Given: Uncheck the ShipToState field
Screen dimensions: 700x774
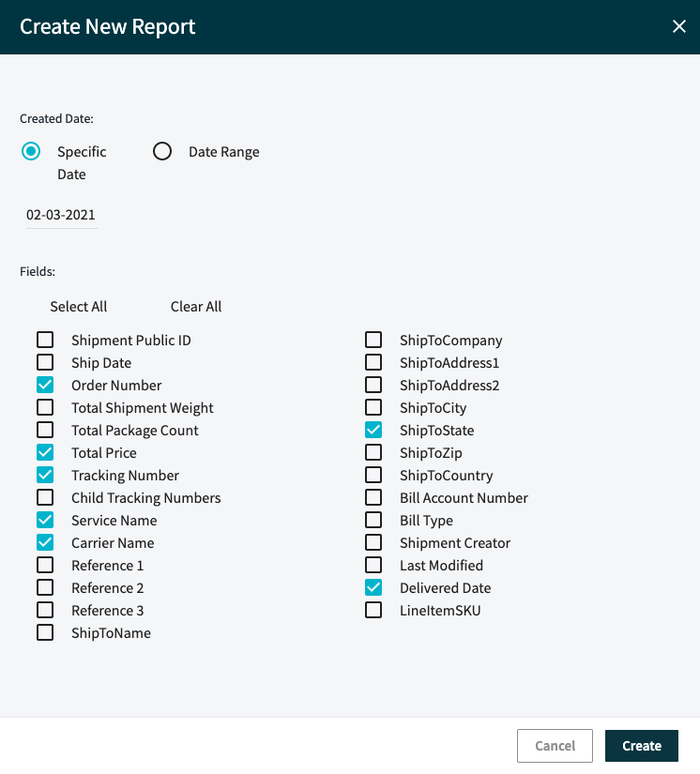Looking at the screenshot, I should coord(373,430).
